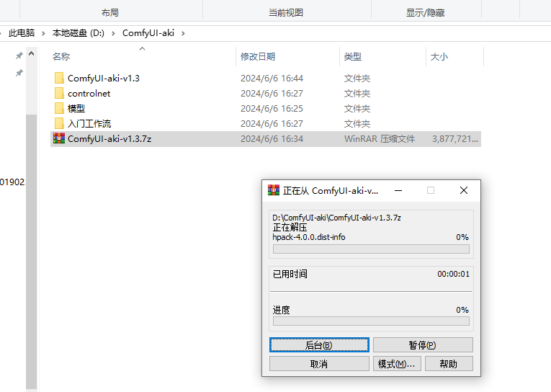The height and width of the screenshot is (392, 551).
Task: Click the 已用时间 label
Action: (x=290, y=274)
